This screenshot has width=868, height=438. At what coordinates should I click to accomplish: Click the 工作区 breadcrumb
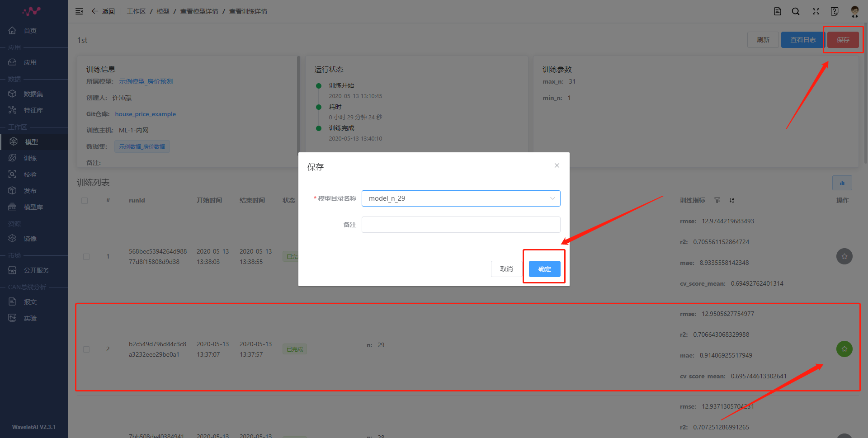(x=136, y=11)
